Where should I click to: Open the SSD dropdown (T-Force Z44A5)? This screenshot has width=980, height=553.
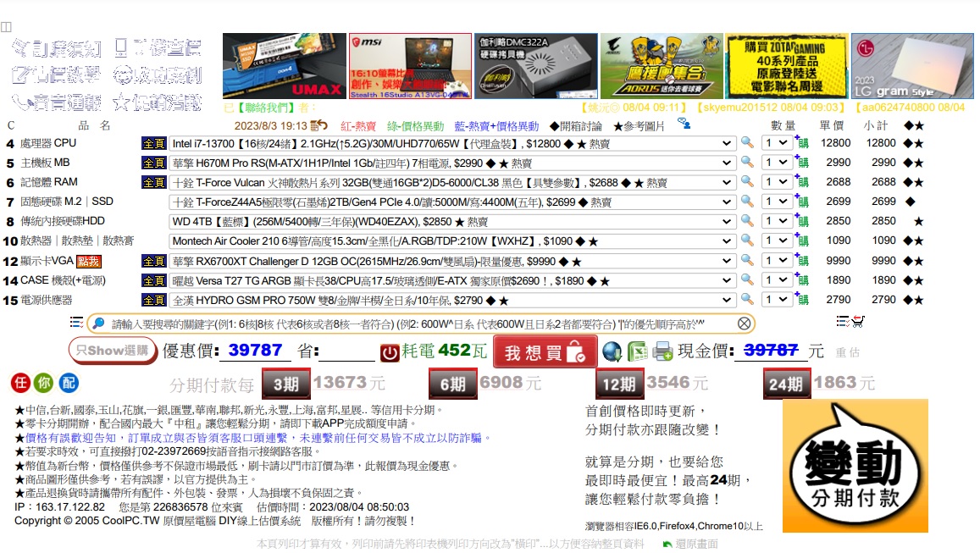coord(451,202)
